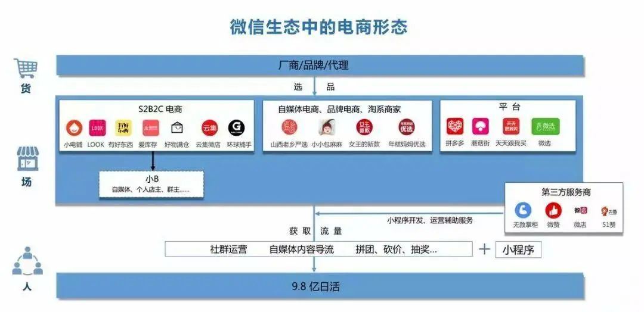Open the 云集微店 red icon
Screen dimensions: 644x312
click(209, 128)
